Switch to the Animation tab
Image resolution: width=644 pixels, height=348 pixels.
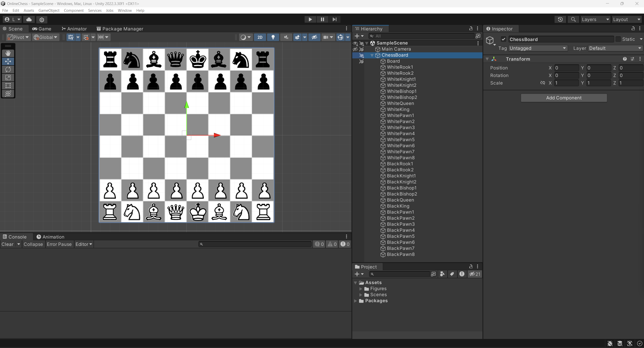[x=50, y=237]
